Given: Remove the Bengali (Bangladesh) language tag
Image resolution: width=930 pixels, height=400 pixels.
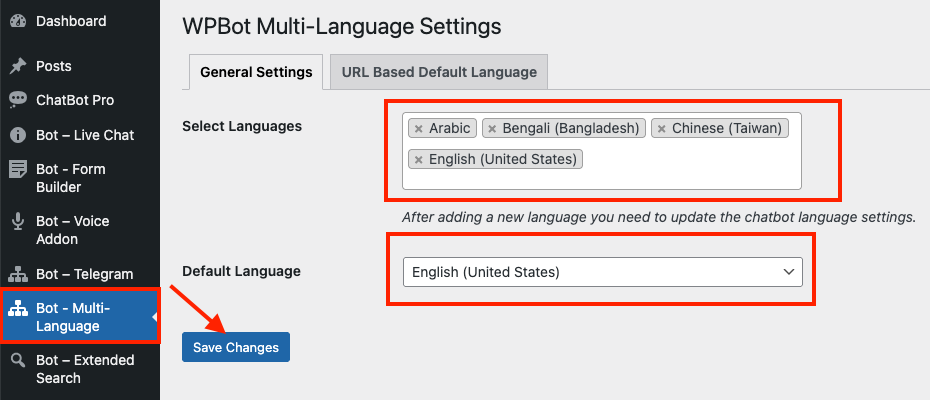Looking at the screenshot, I should (x=492, y=128).
